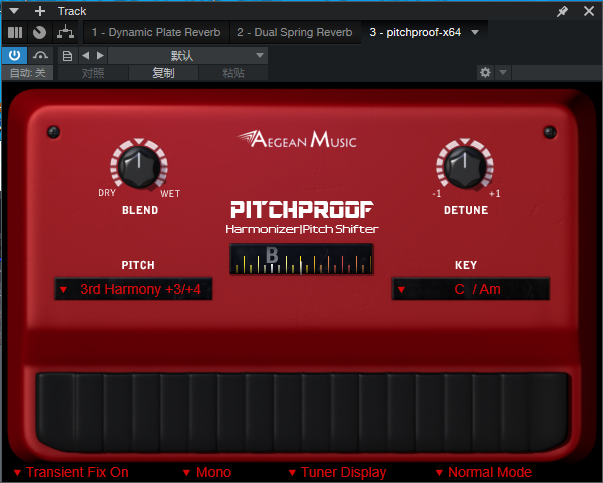Add a new insert with plus icon
603x483 pixels.
(40, 11)
